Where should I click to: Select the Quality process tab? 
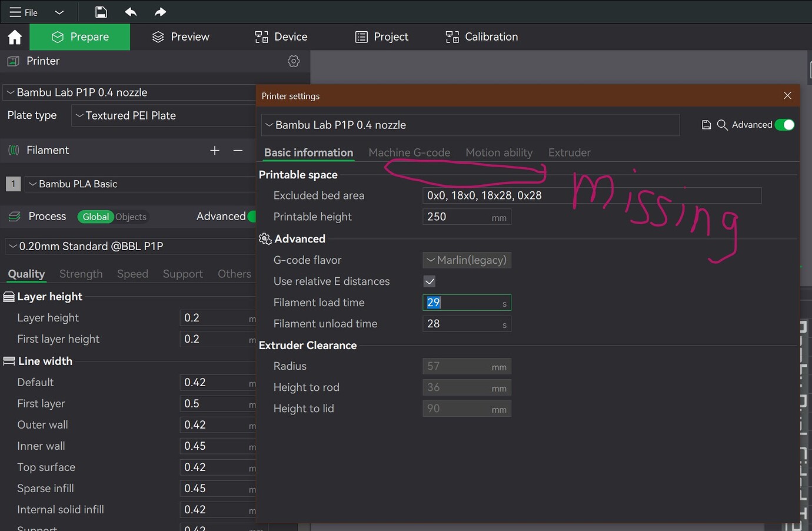(x=26, y=274)
